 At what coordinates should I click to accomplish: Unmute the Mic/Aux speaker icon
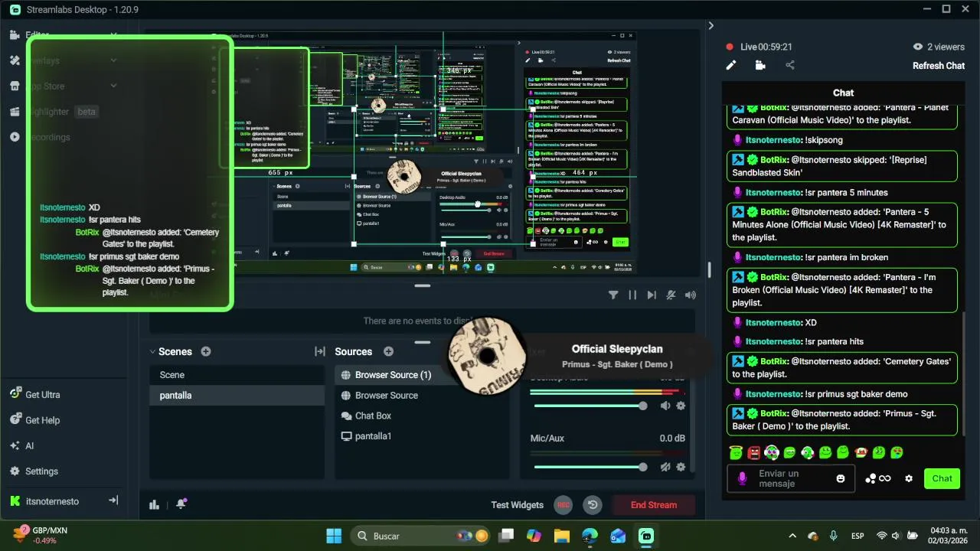pos(665,467)
